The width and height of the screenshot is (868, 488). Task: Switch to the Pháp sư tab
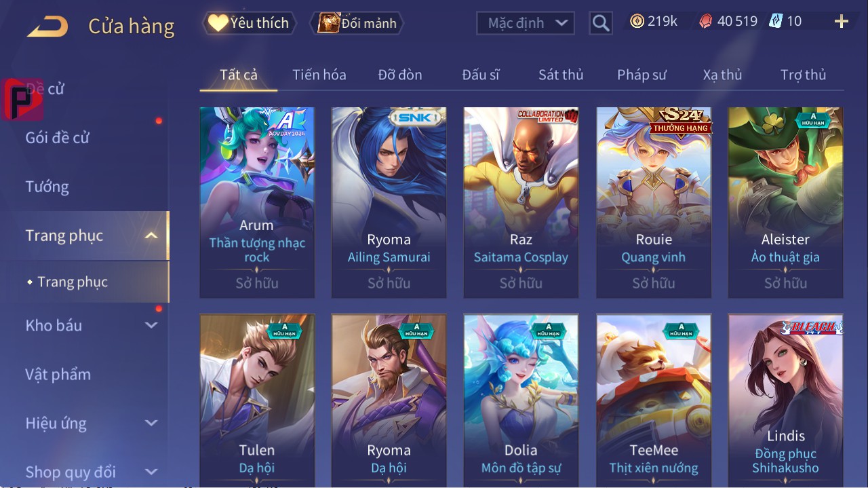pyautogui.click(x=642, y=75)
